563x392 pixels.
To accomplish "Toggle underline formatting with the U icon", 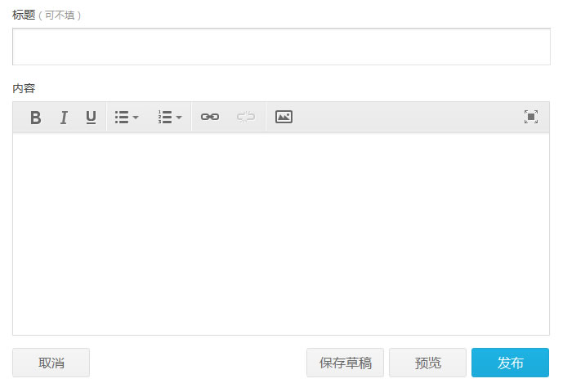I will pyautogui.click(x=92, y=118).
